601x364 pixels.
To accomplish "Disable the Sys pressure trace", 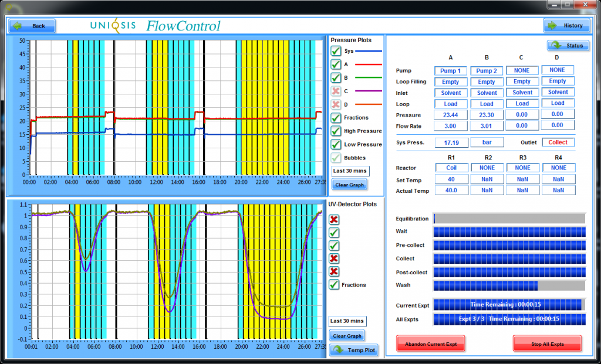I will (336, 51).
